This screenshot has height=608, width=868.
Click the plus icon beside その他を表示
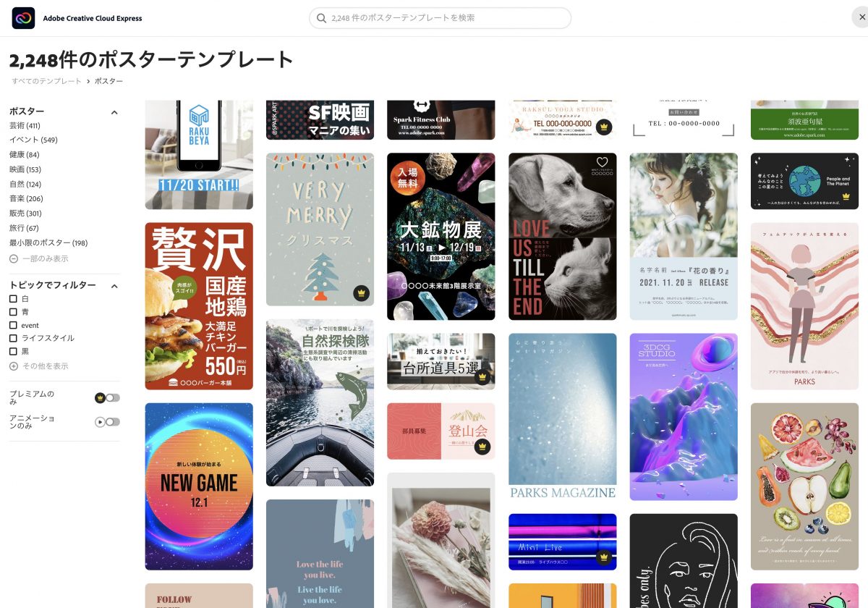click(x=14, y=366)
